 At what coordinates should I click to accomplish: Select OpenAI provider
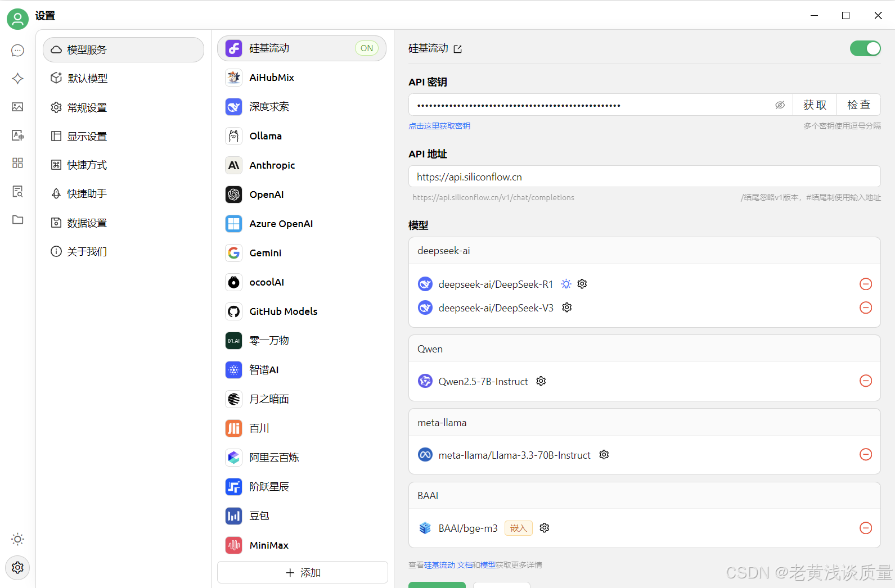pyautogui.click(x=302, y=195)
